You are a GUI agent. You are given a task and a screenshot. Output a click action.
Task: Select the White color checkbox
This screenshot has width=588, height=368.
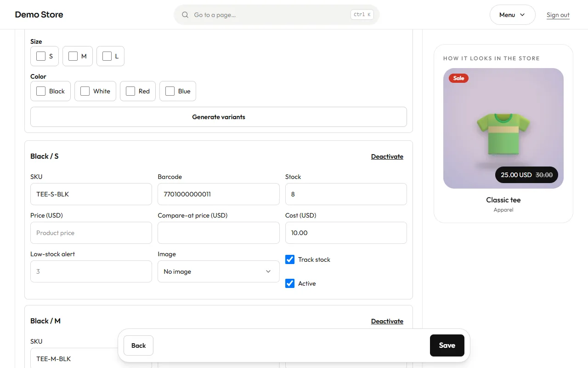tap(85, 91)
